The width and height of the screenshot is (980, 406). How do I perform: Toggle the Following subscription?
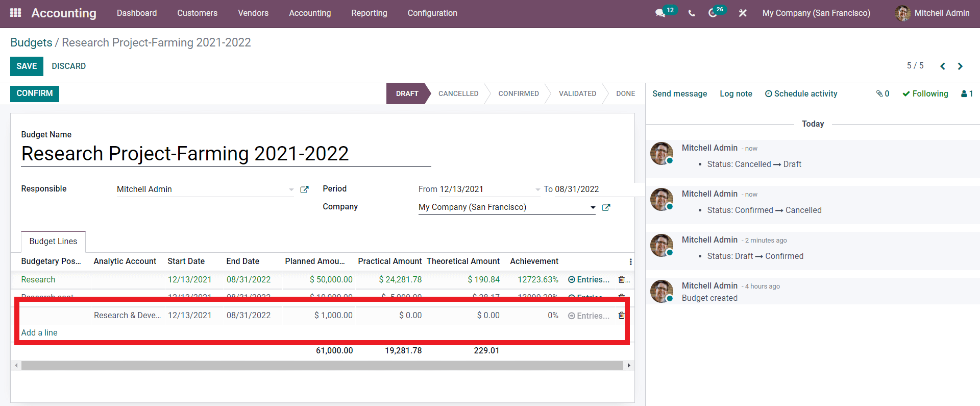925,93
